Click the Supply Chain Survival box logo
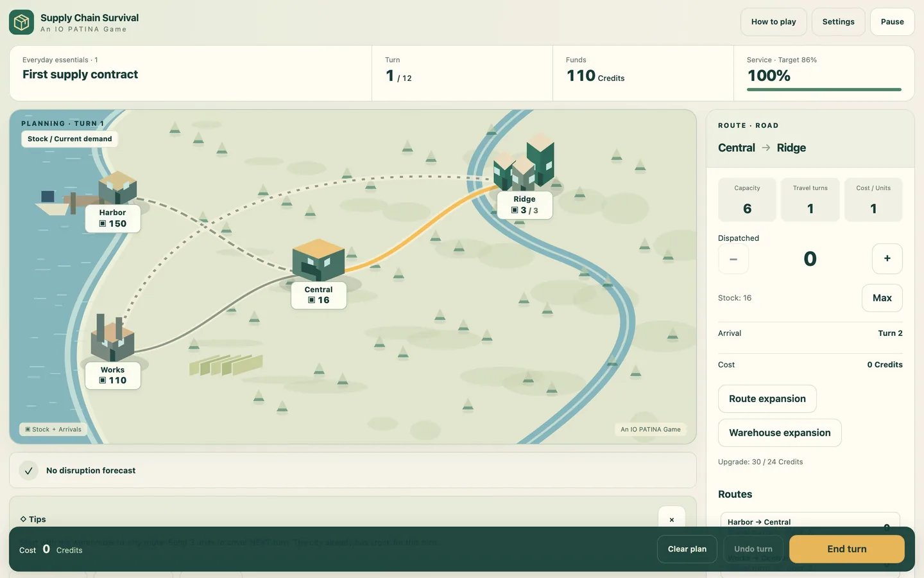Viewport: 924px width, 578px height. (x=21, y=22)
